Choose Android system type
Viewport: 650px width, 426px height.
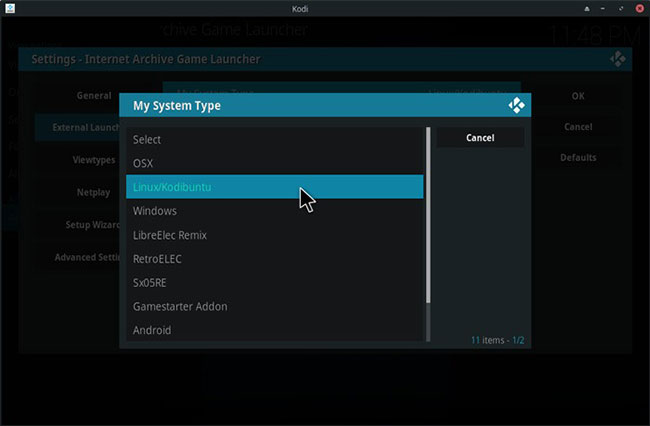coord(274,330)
